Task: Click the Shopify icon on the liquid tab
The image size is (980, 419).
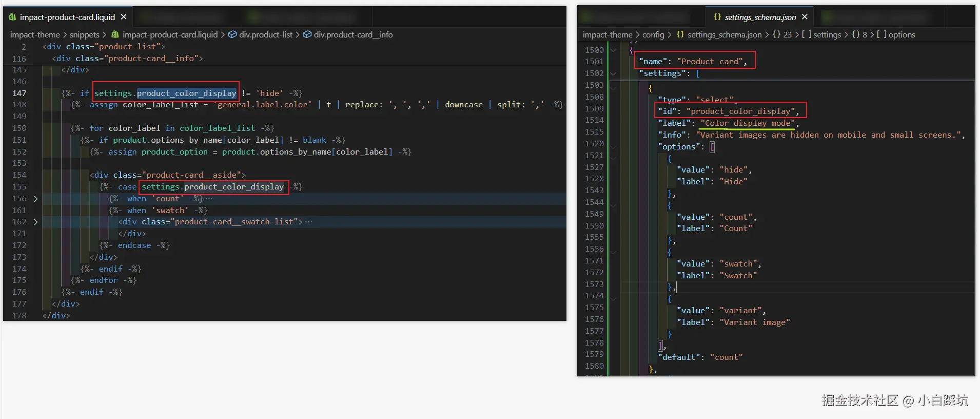Action: 12,17
